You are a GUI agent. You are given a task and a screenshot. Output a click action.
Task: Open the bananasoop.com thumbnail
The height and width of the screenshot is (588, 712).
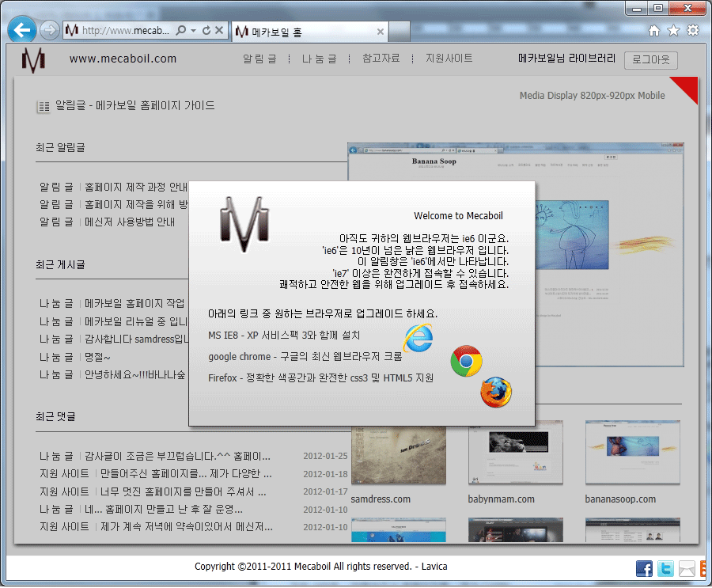point(633,453)
